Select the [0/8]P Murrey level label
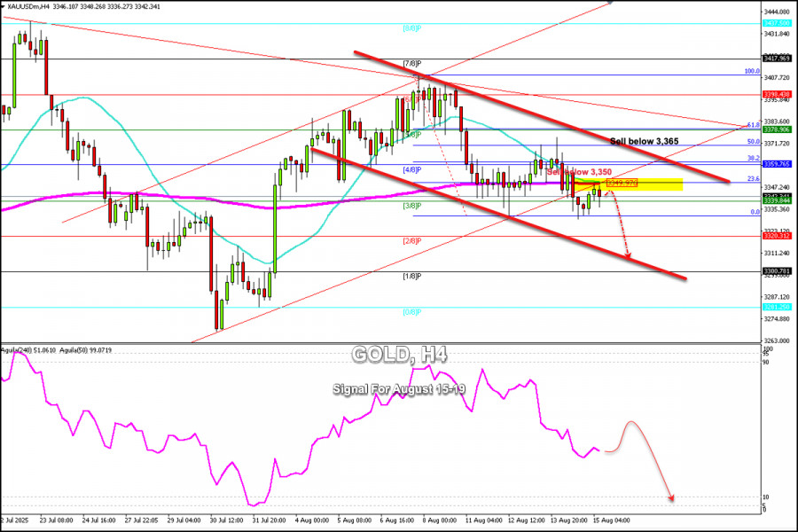The width and height of the screenshot is (798, 532). tap(412, 312)
